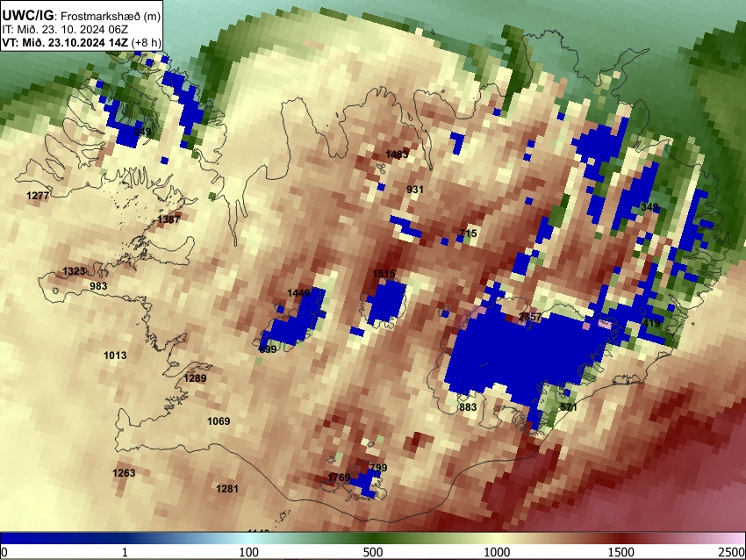
Task: Click the 1263 map value
Action: pyautogui.click(x=124, y=473)
